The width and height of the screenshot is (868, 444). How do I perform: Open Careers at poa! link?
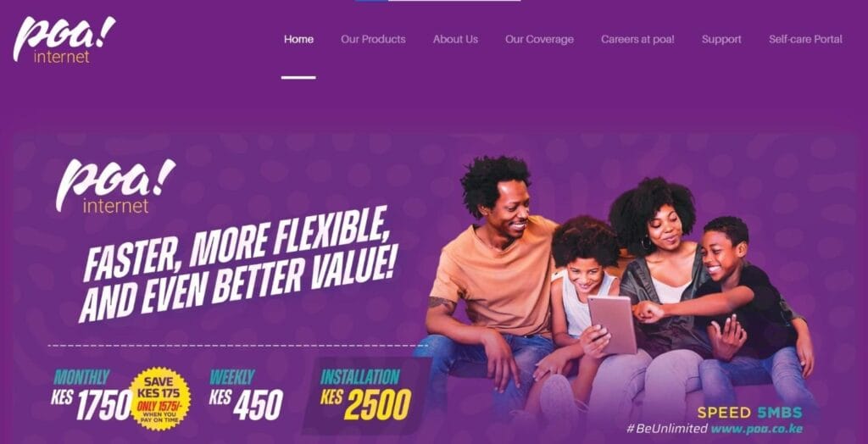[x=637, y=39]
